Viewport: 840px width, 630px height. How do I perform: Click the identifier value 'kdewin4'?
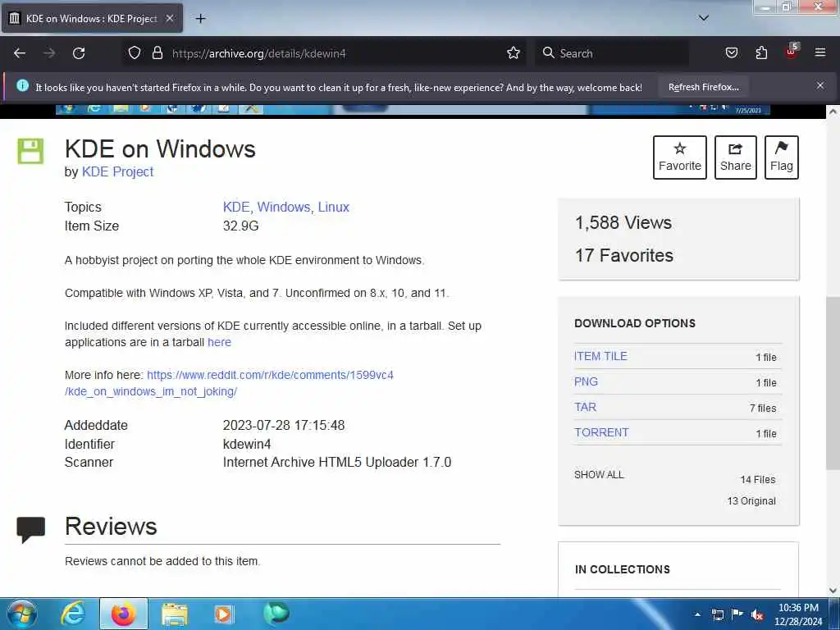pos(246,444)
